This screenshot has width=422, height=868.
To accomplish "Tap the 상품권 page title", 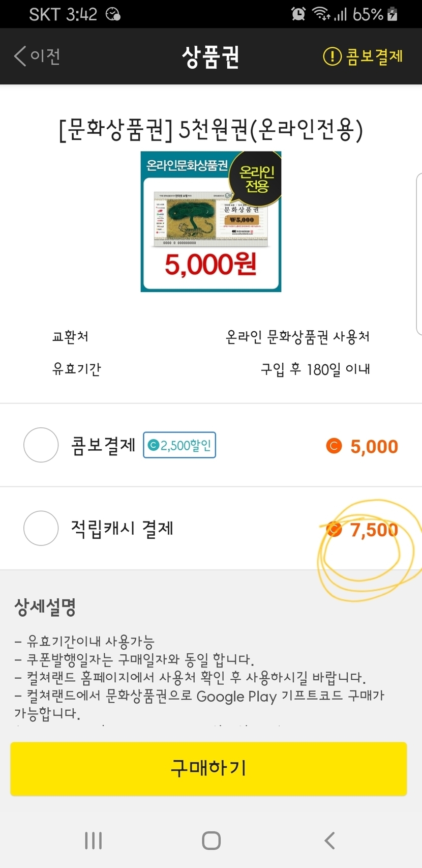I will click(x=210, y=57).
